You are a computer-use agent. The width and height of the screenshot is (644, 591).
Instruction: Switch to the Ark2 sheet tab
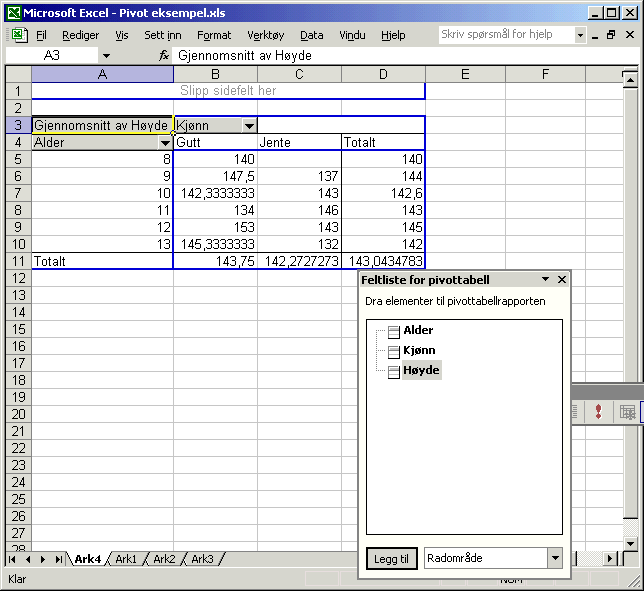[x=164, y=559]
